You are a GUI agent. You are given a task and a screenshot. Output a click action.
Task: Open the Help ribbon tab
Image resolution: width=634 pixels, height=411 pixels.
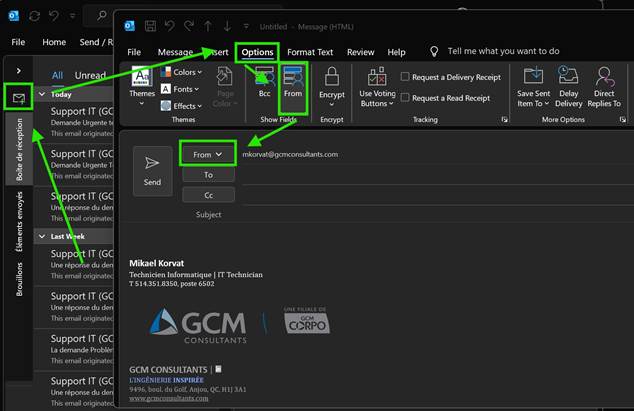(x=396, y=52)
